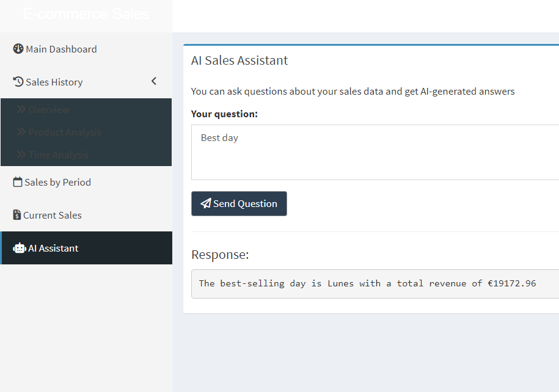Click the Send Question button
The width and height of the screenshot is (559, 392).
[x=239, y=203]
